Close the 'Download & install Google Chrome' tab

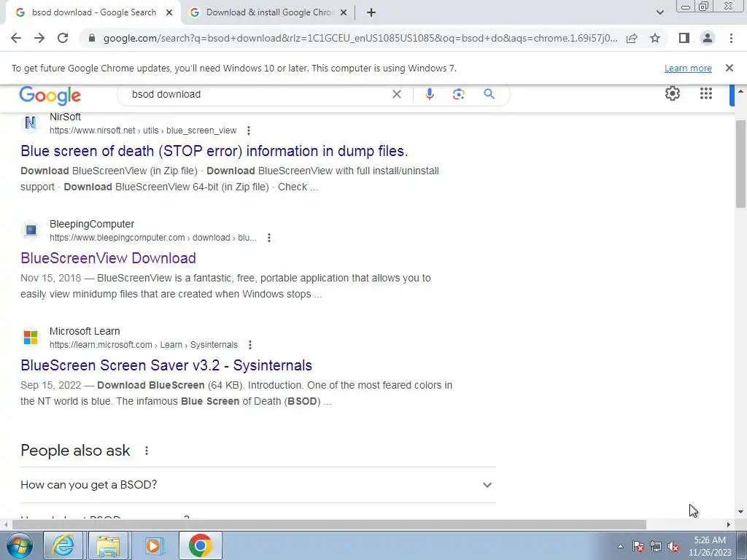[x=344, y=13]
